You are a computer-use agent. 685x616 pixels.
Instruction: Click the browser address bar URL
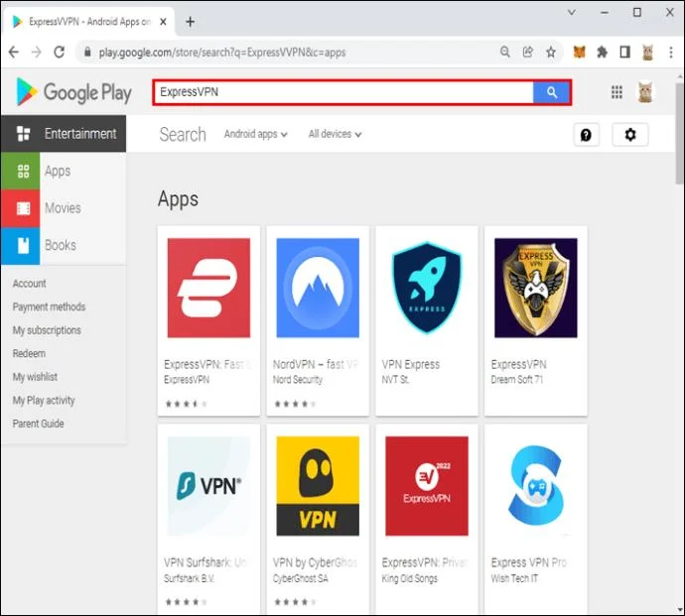pyautogui.click(x=222, y=53)
